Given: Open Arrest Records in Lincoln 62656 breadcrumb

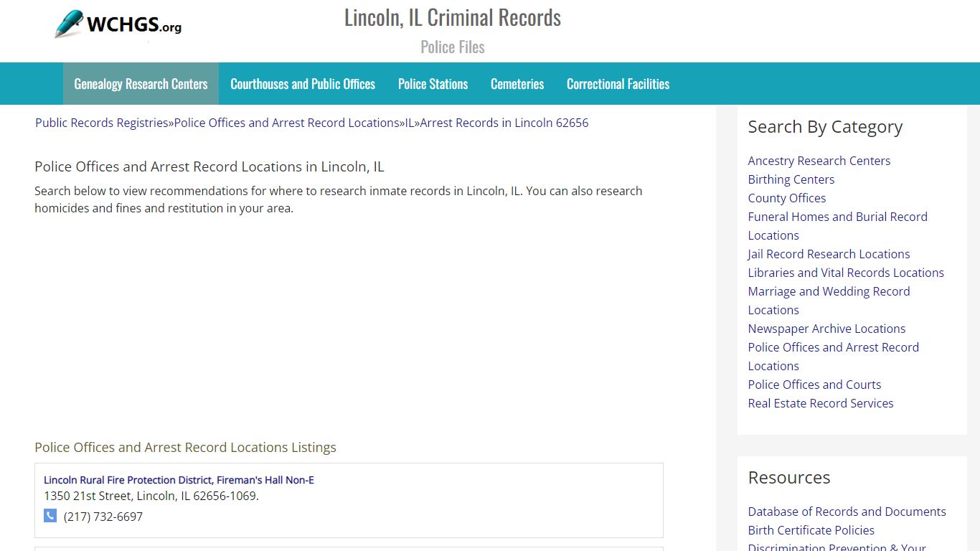Looking at the screenshot, I should pos(504,123).
